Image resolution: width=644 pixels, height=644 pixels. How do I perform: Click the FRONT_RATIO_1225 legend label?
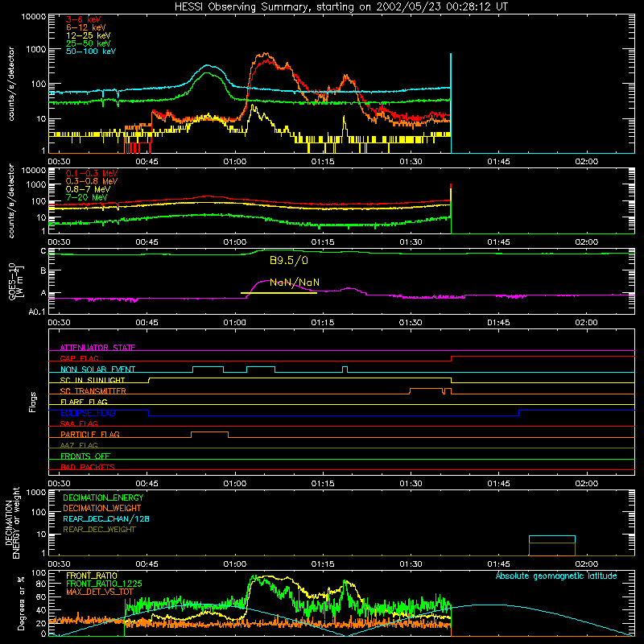tap(104, 584)
